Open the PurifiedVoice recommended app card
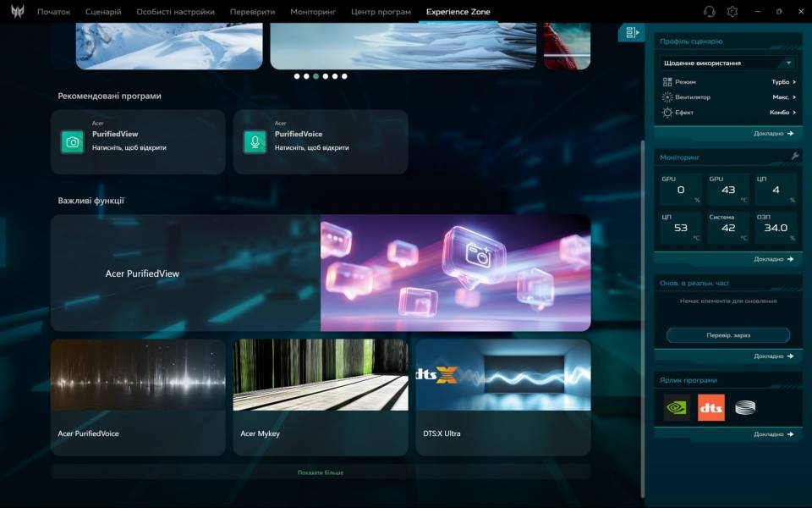Screen dimensions: 812x508 [x=321, y=141]
